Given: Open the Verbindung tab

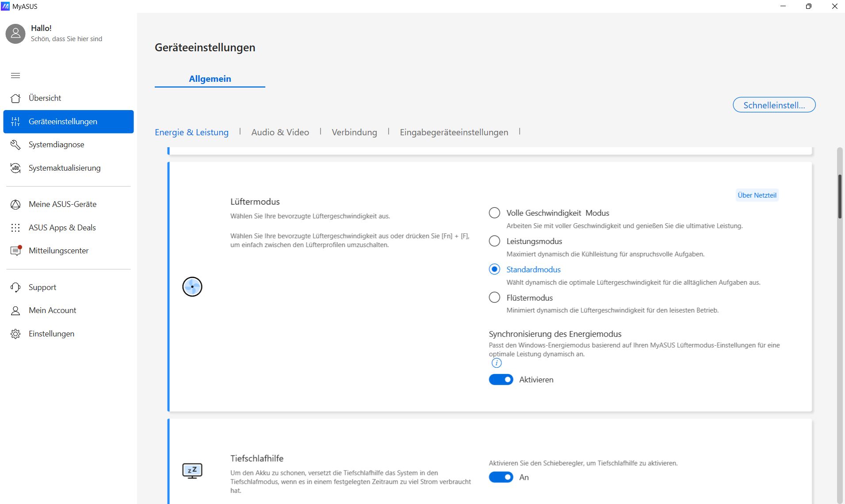Looking at the screenshot, I should 354,132.
